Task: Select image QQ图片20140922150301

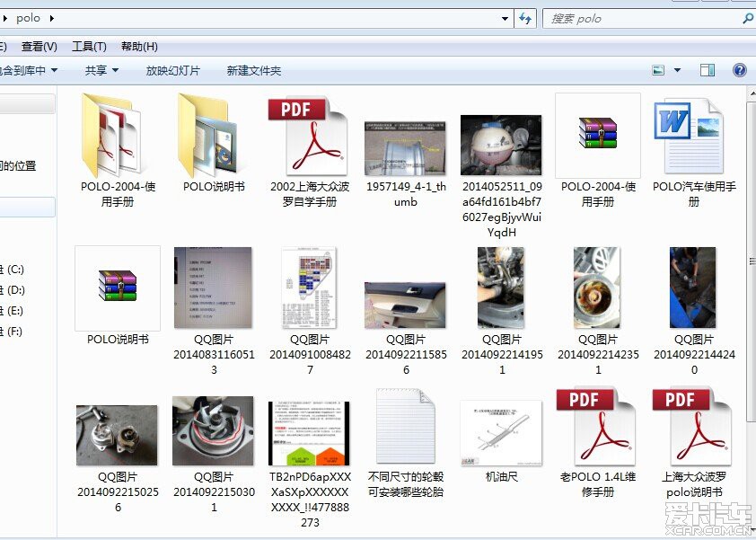Action: (x=213, y=431)
